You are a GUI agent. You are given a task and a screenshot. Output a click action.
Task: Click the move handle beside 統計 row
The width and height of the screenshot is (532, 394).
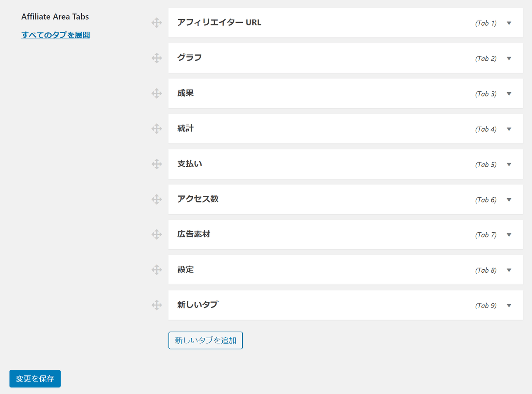tap(156, 129)
